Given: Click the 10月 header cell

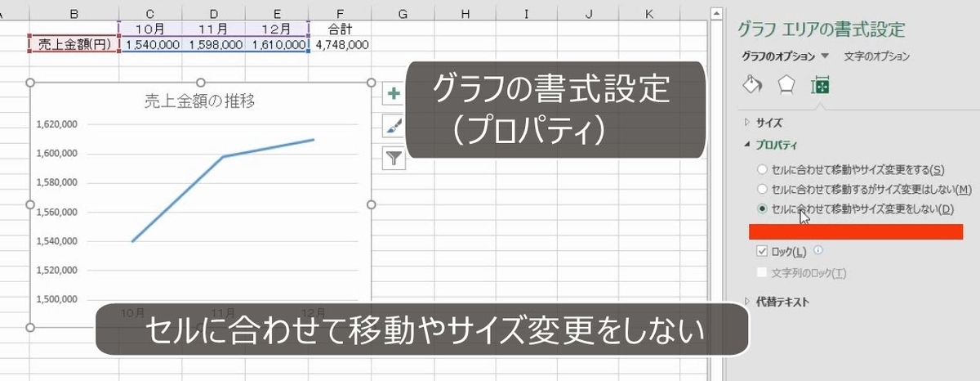Looking at the screenshot, I should [150, 29].
